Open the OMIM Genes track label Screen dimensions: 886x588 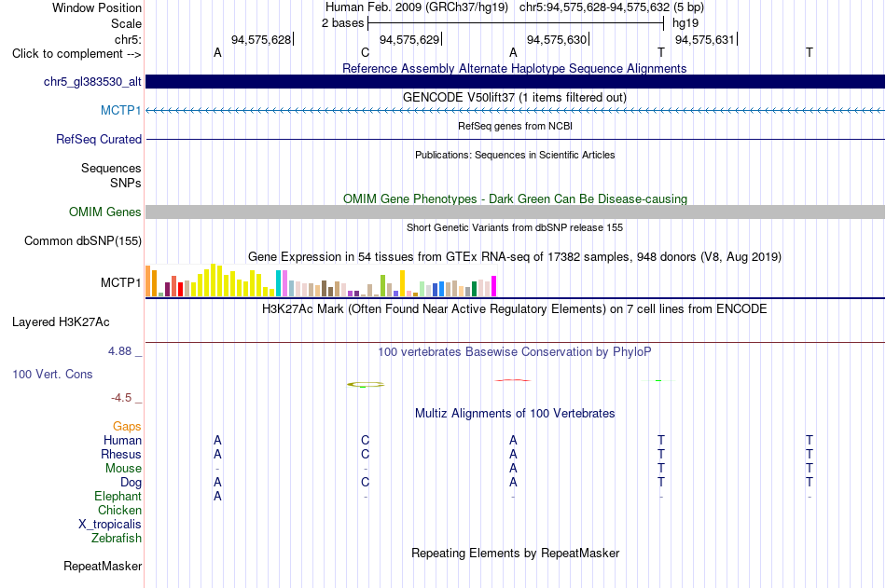104,212
